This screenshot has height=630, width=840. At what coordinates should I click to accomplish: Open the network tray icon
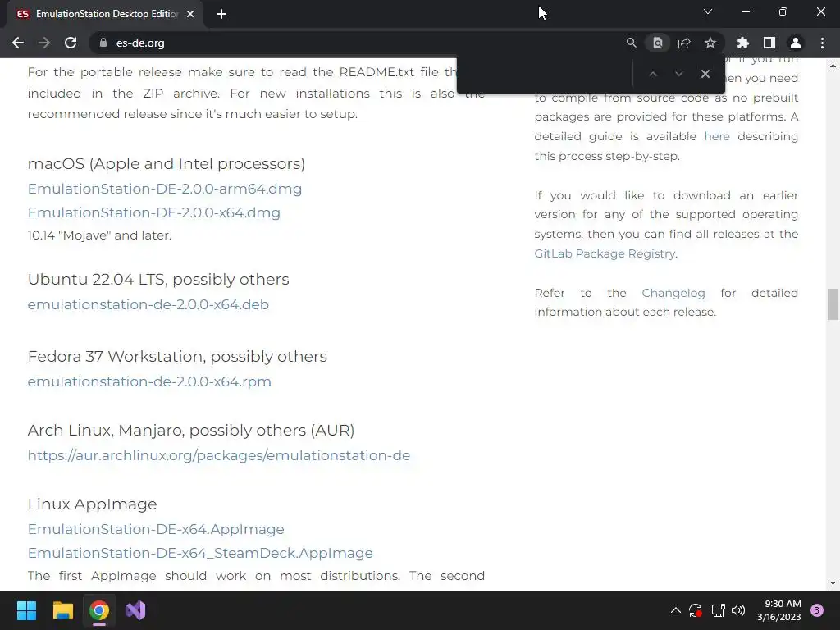tap(718, 610)
